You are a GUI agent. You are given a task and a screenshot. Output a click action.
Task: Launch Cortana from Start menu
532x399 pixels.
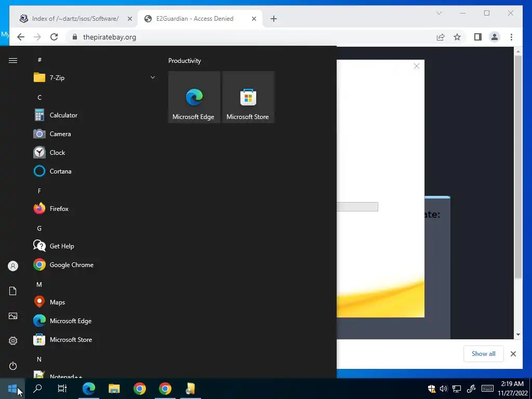point(94,171)
